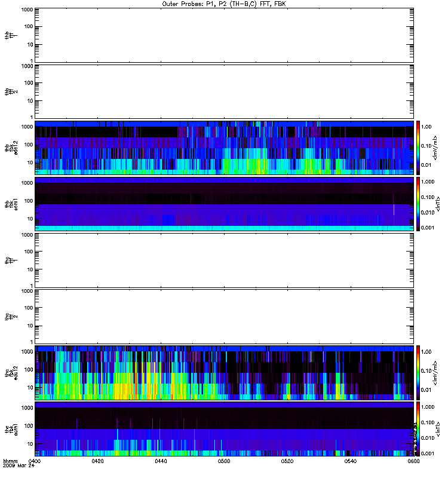The width and height of the screenshot is (448, 478).
Task: Click the 0.100 tick on the thb scm1 color bar
Action: (428, 197)
